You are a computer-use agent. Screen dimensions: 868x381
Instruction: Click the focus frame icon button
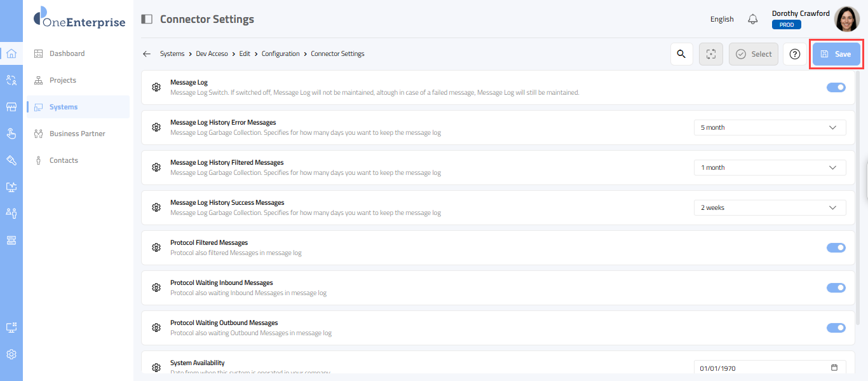click(x=711, y=54)
